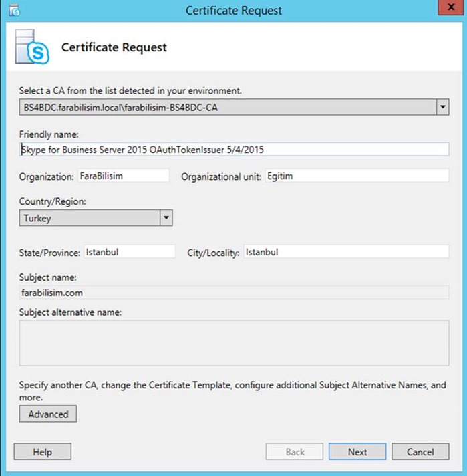467x476 pixels.
Task: Click the 'Country/Region:' label
Action: [53, 201]
